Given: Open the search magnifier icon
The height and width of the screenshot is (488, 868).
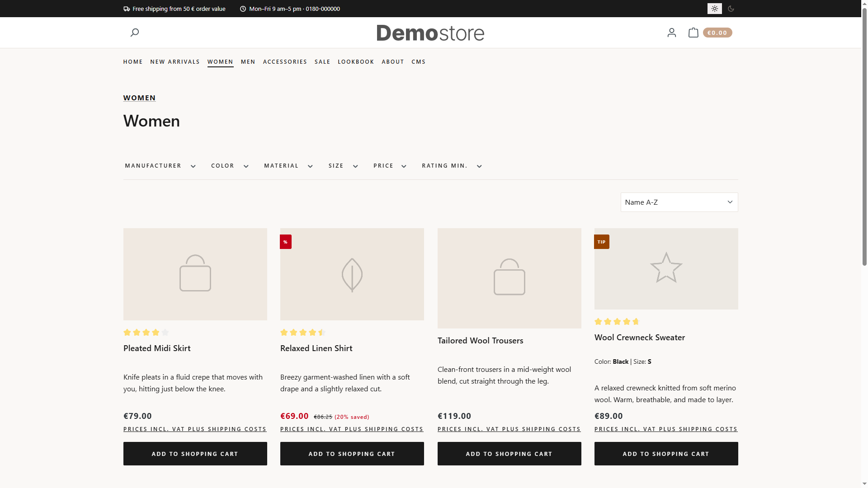Looking at the screenshot, I should click(134, 33).
